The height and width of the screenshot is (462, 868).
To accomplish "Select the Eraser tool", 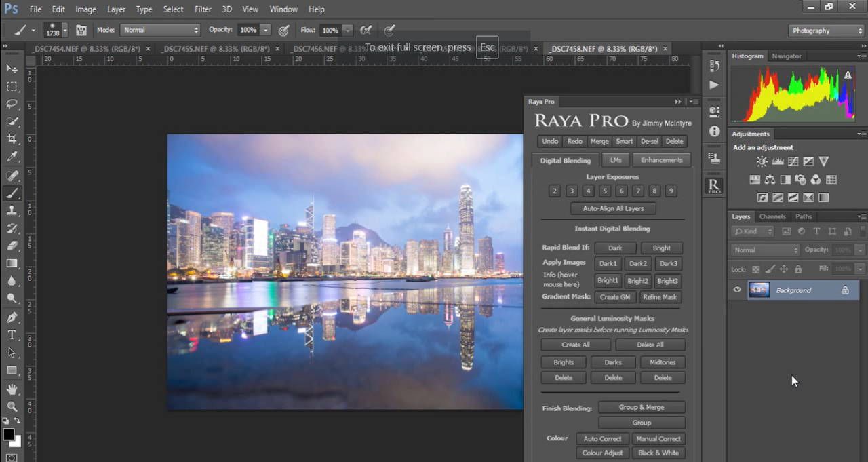I will pyautogui.click(x=12, y=246).
